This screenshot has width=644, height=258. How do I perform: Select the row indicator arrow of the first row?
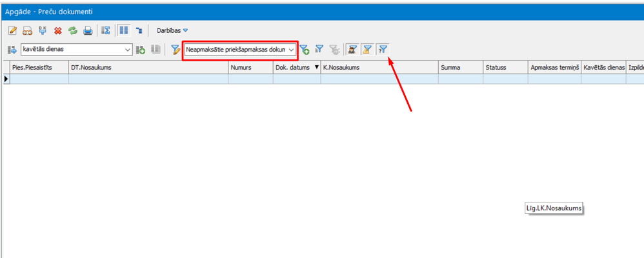click(6, 79)
